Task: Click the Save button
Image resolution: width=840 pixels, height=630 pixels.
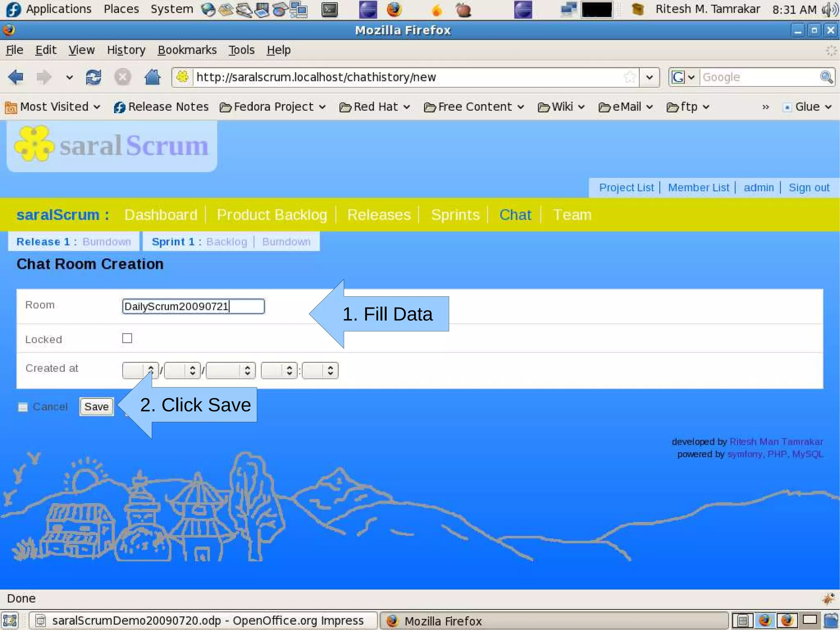Action: click(96, 407)
